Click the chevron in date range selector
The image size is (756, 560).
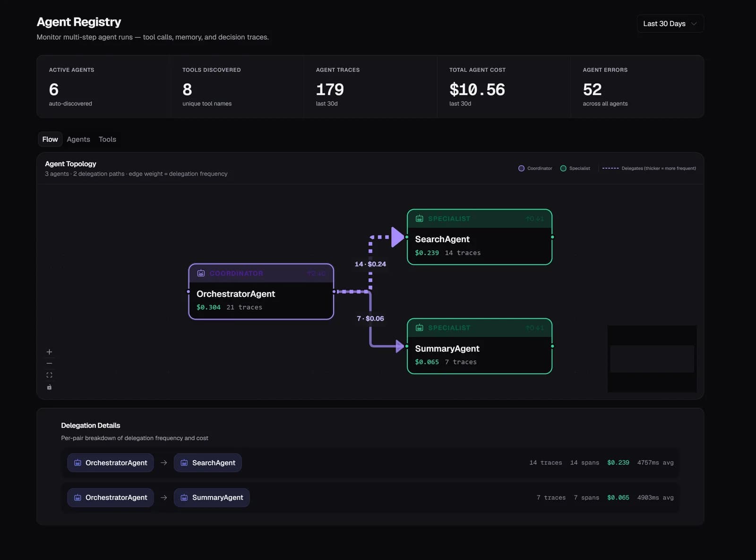click(694, 24)
